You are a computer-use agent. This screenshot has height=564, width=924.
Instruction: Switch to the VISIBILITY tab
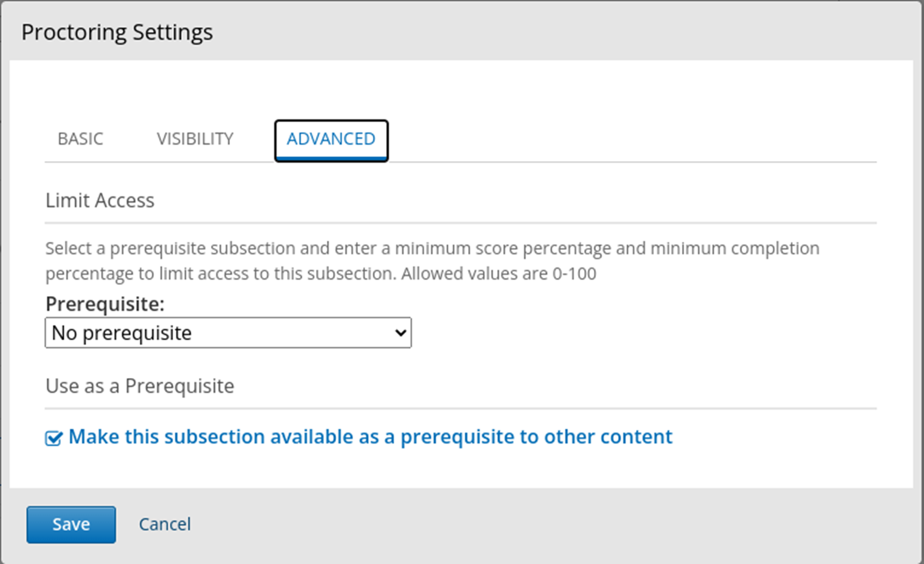(x=195, y=139)
